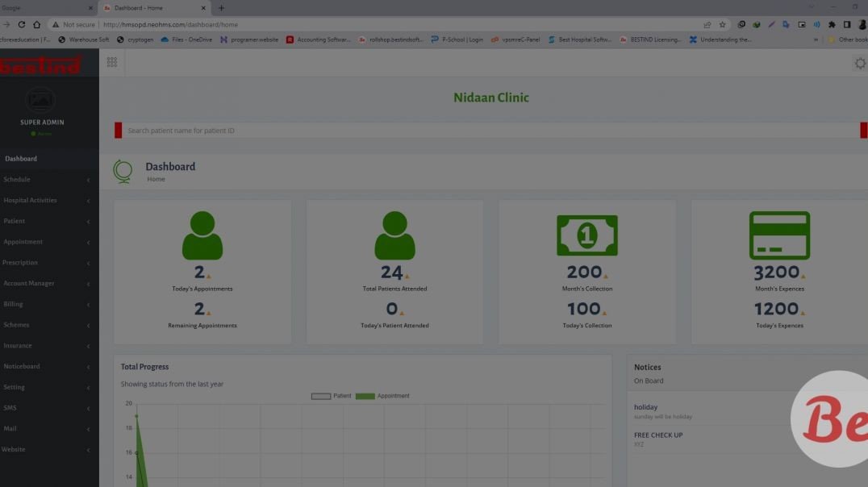The height and width of the screenshot is (487, 868).
Task: Open the FREE CHECK UP notice
Action: 657,435
